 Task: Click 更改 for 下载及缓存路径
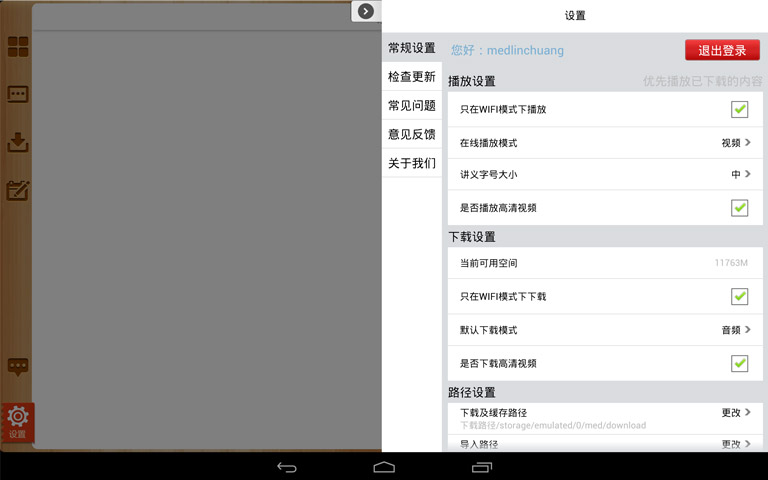pyautogui.click(x=735, y=412)
